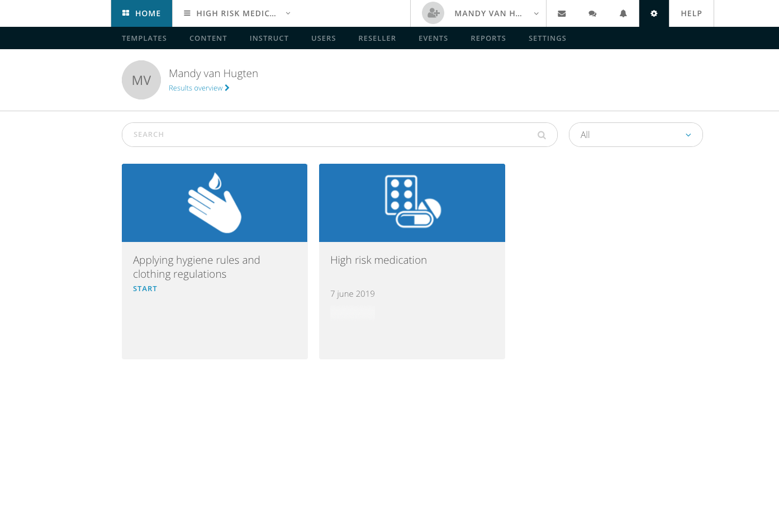Click the envelope messages icon
This screenshot has height=532, width=779.
pos(562,13)
